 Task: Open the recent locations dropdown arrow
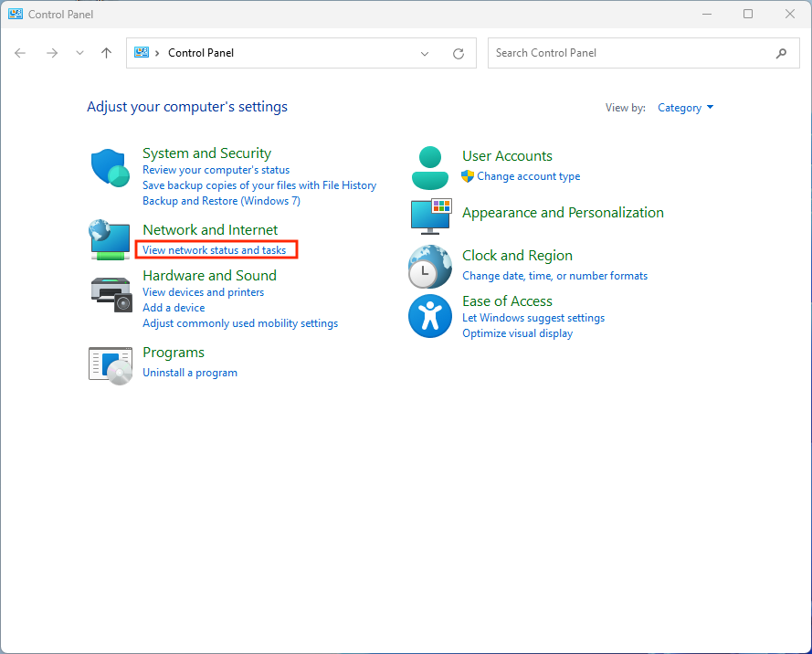point(79,53)
